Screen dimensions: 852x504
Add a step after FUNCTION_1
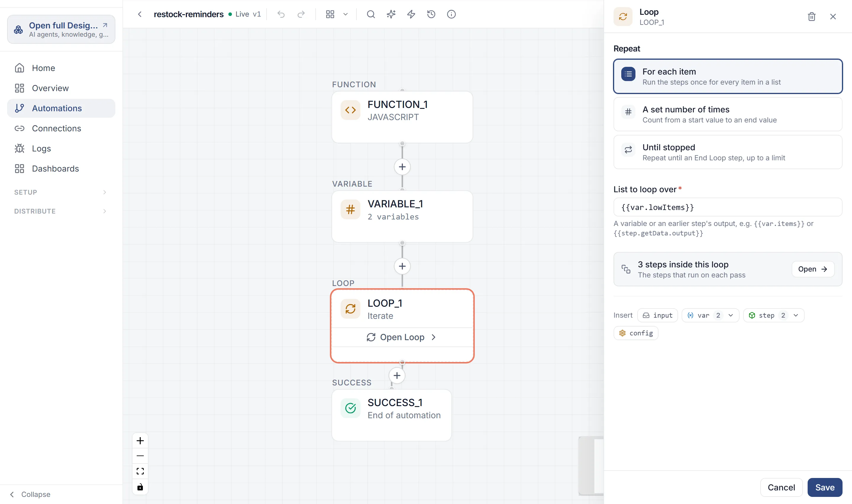(x=402, y=167)
